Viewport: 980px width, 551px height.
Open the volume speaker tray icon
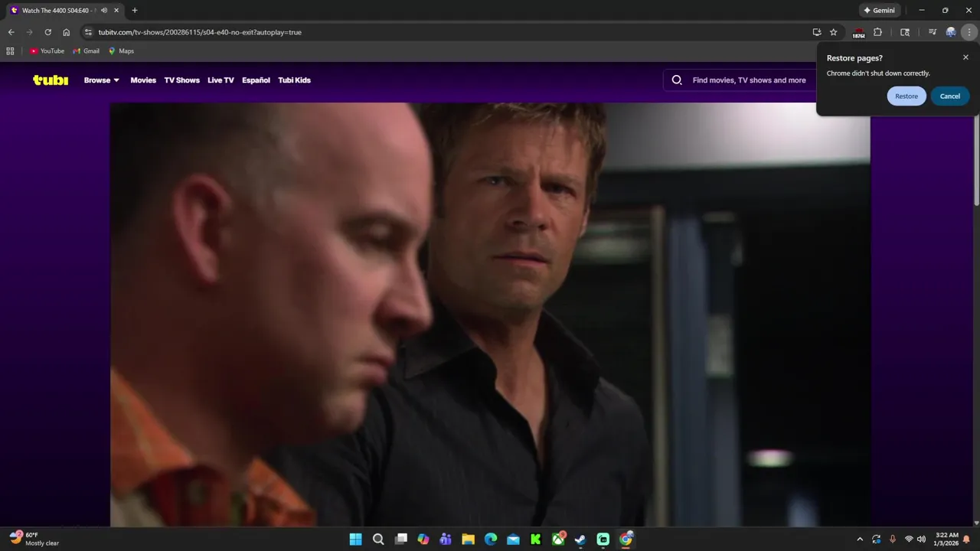tap(921, 539)
